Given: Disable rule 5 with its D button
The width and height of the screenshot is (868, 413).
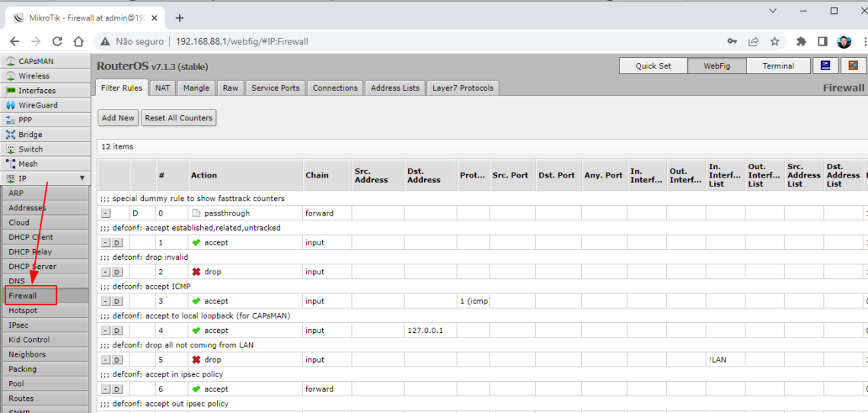Looking at the screenshot, I should pos(116,360).
